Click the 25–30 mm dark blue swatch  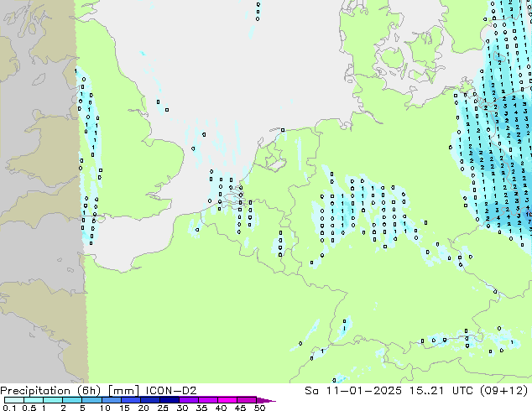[169, 400]
